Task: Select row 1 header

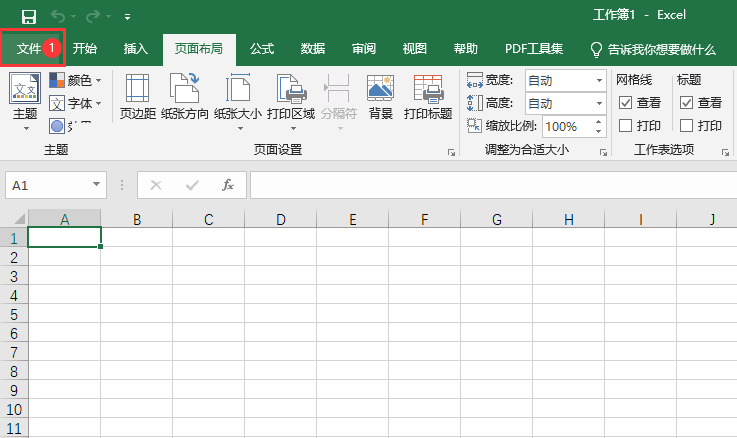Action: 14,238
